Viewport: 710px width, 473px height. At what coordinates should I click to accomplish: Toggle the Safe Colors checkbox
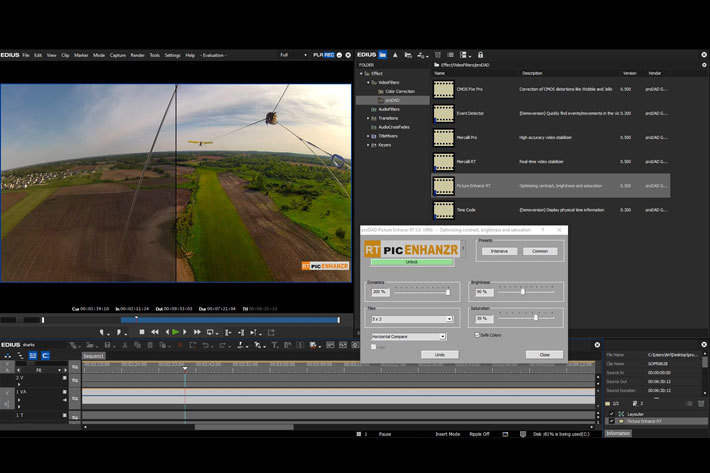[x=477, y=335]
